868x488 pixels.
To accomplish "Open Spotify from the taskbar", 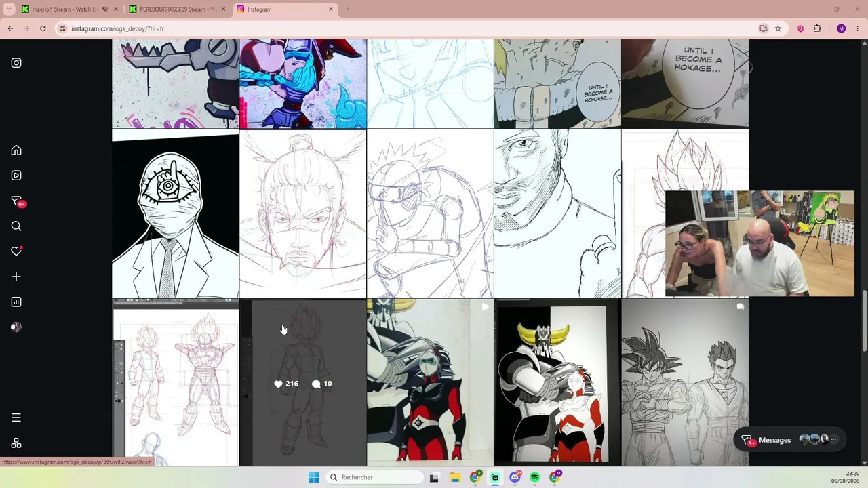I will tap(535, 477).
